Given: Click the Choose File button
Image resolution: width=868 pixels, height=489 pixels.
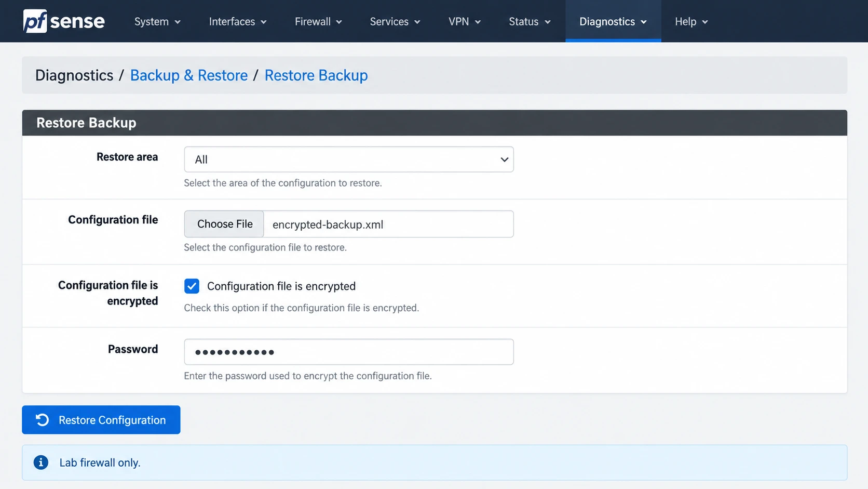Looking at the screenshot, I should click(224, 224).
